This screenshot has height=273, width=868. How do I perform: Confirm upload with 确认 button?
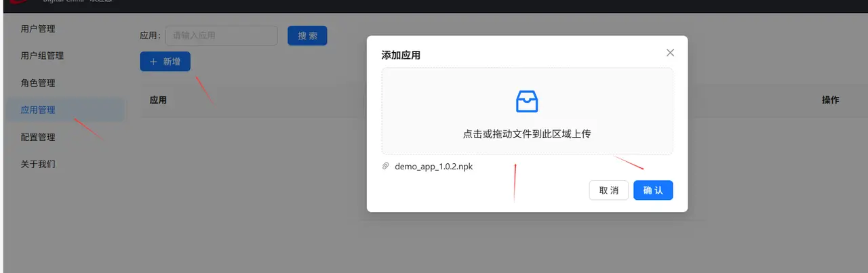coord(653,190)
